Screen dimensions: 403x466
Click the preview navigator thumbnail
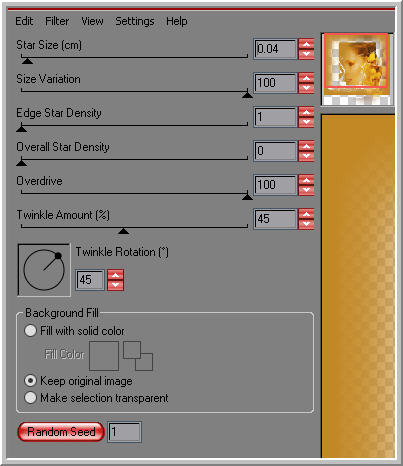[x=357, y=69]
